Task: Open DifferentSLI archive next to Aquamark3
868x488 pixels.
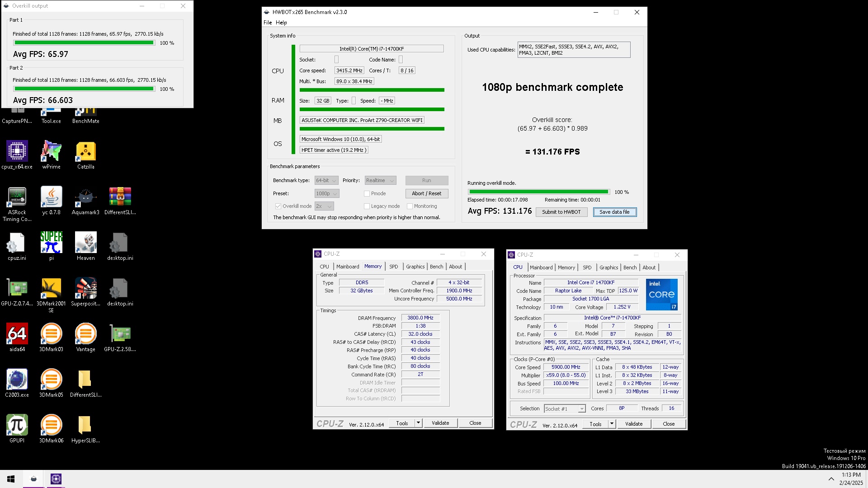Action: coord(120,201)
